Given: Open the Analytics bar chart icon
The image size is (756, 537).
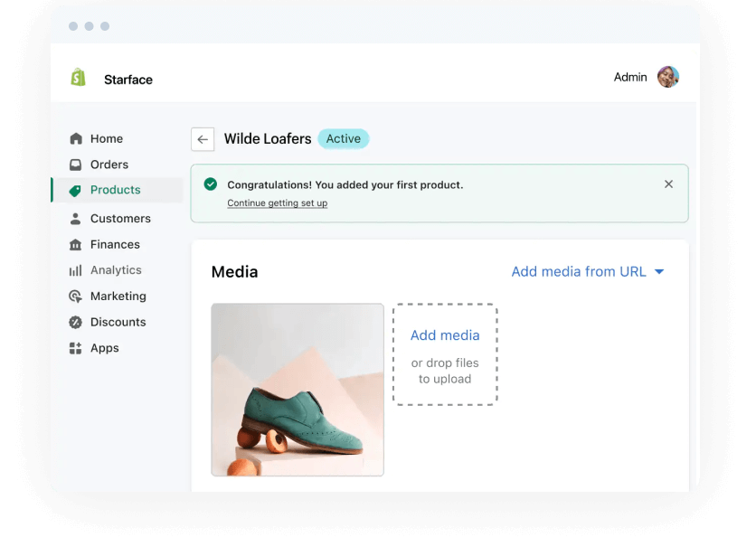Looking at the screenshot, I should (76, 269).
